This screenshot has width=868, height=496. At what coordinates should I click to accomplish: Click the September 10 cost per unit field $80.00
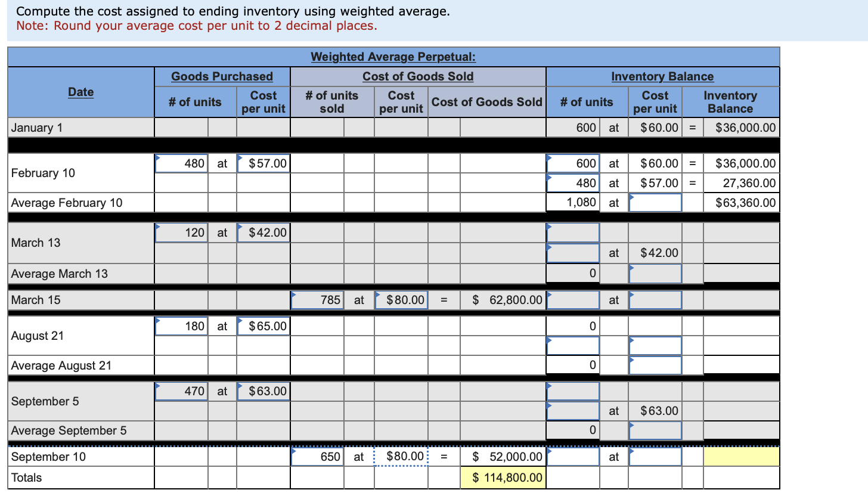[401, 457]
